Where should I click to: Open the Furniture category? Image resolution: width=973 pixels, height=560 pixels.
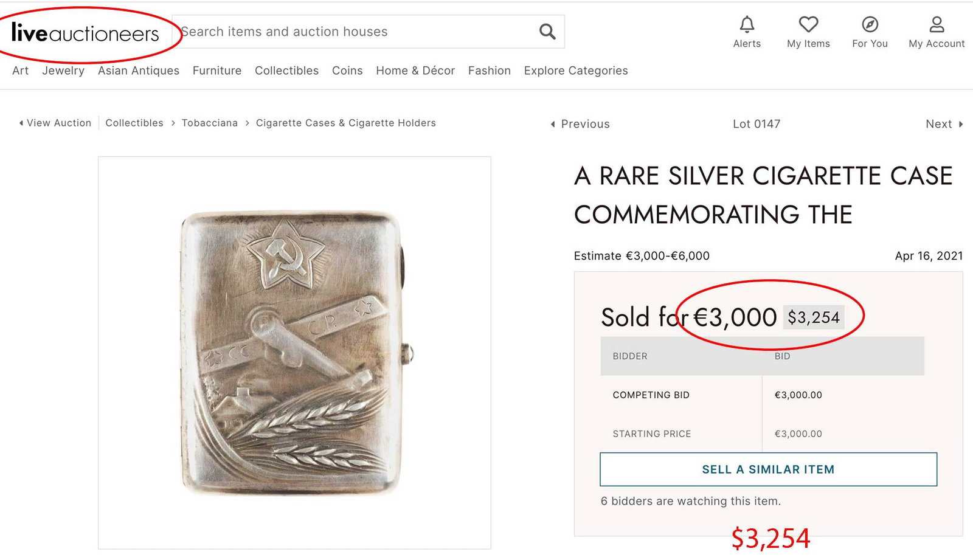(216, 71)
